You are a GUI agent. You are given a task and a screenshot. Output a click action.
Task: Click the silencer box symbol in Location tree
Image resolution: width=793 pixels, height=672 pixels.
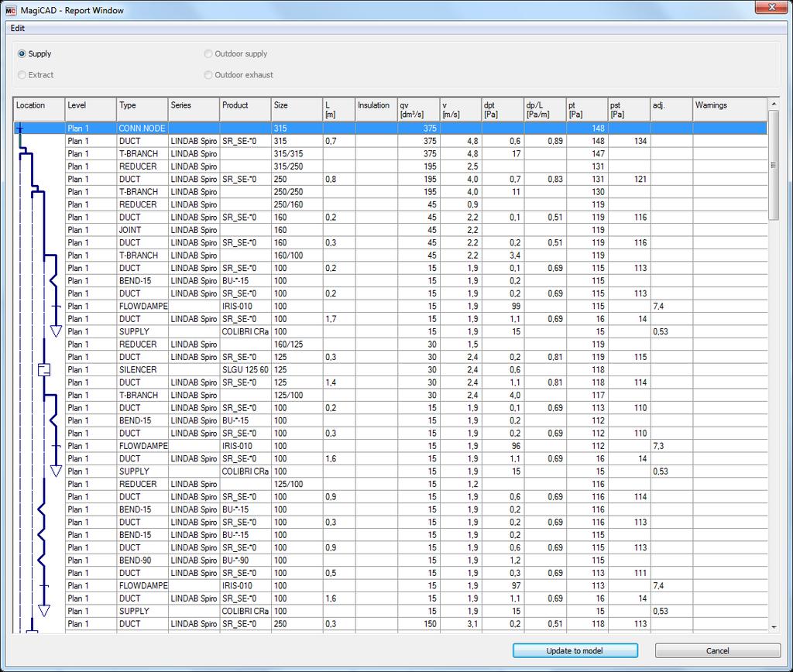(44, 369)
